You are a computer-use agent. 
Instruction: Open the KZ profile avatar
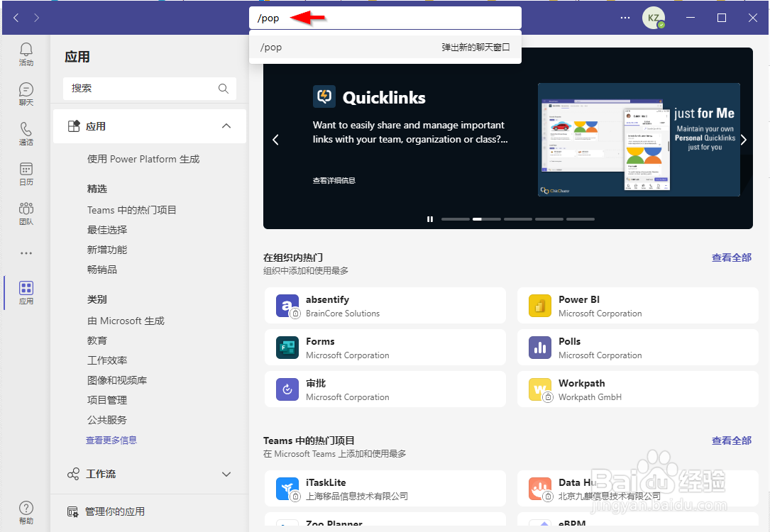(x=654, y=18)
